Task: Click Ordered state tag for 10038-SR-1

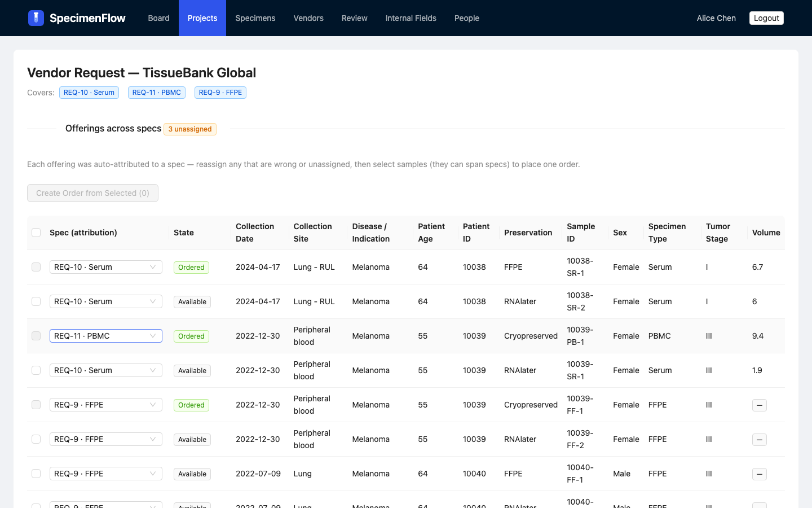Action: [191, 268]
